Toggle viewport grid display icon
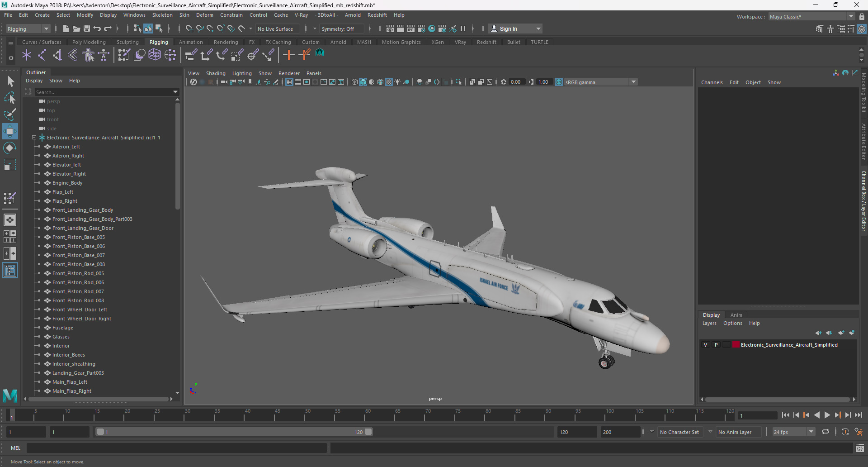This screenshot has height=467, width=868. 289,82
